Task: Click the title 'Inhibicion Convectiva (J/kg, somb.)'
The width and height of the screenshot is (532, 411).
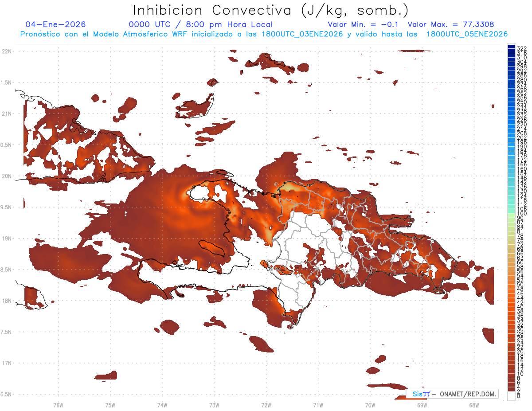Action: (271, 10)
